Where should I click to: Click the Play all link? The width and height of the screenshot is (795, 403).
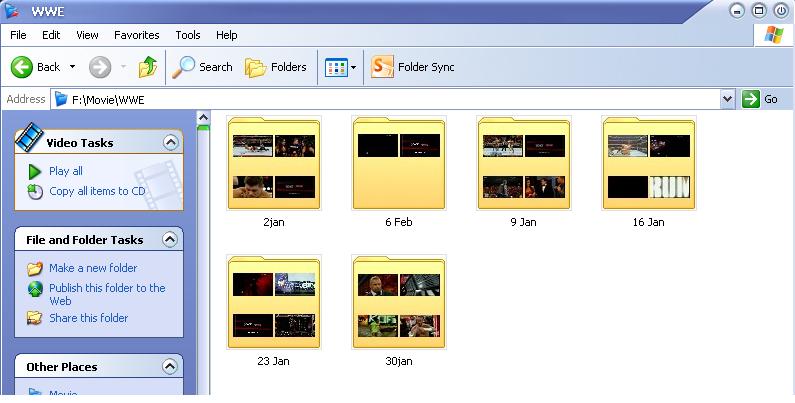point(66,171)
